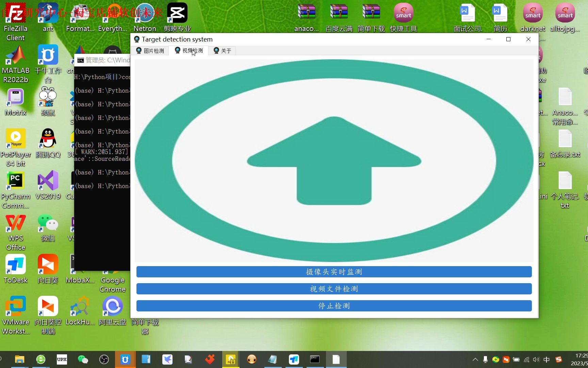The height and width of the screenshot is (368, 588).
Task: Stop detection with 停止检测 button
Action: click(x=334, y=306)
